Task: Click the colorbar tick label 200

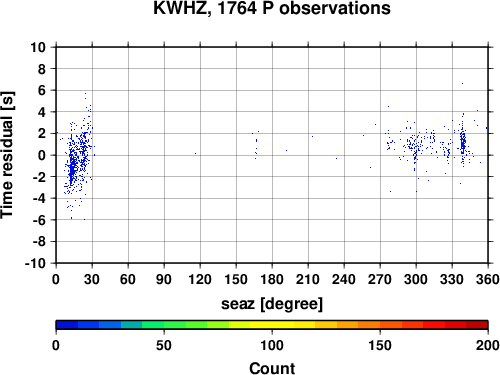Action: [488, 345]
